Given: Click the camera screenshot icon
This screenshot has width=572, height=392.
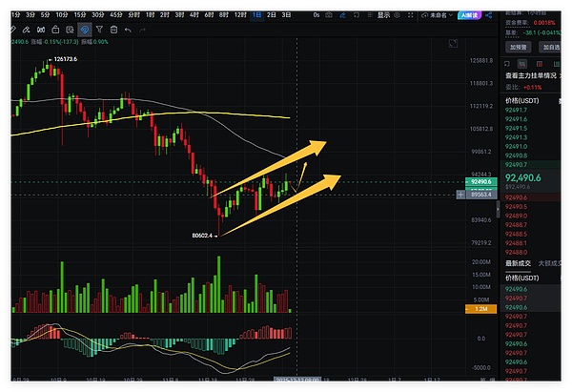Looking at the screenshot, I should pos(329,15).
